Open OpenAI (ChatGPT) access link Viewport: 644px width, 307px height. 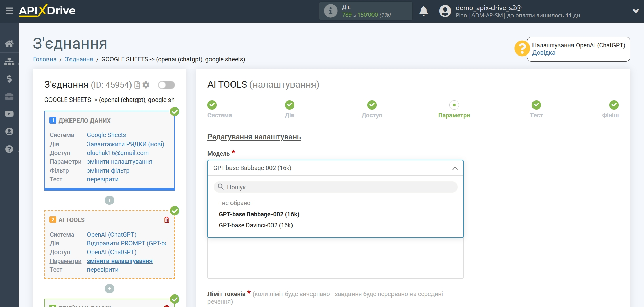pos(112,252)
